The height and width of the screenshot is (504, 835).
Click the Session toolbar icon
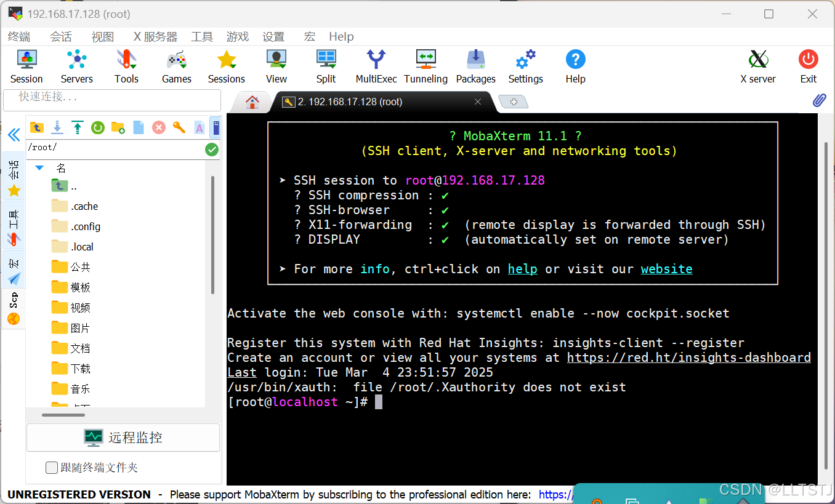(x=26, y=66)
